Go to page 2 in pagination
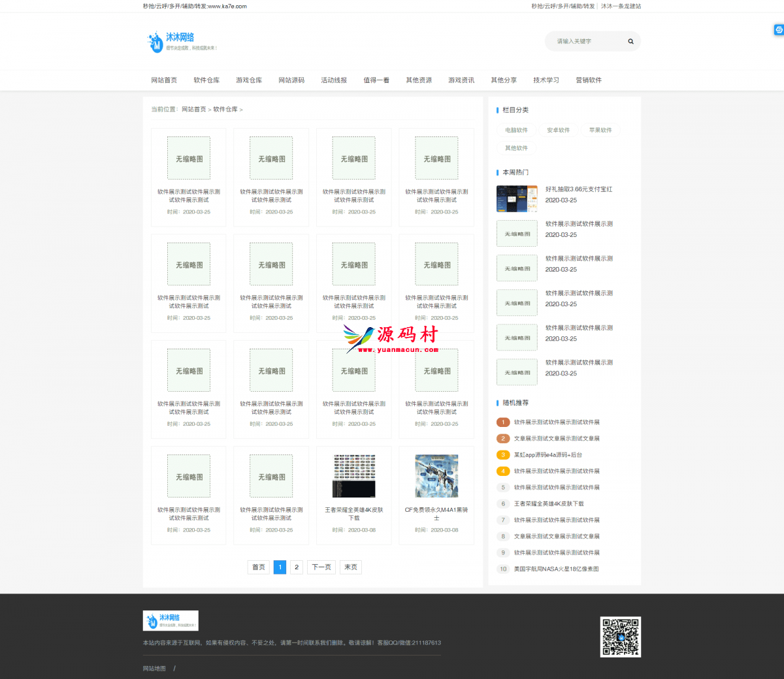The image size is (784, 679). pos(297,567)
